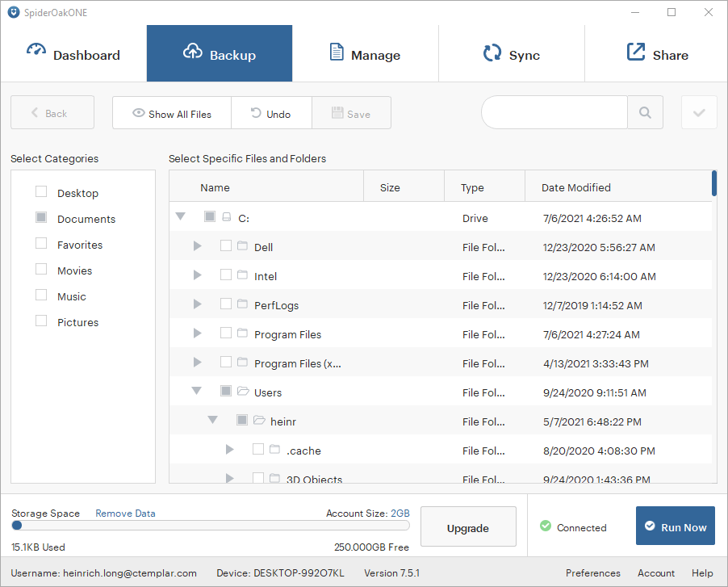Select the Backup tab label
Viewport: 728px width, 587px height.
[x=232, y=55]
